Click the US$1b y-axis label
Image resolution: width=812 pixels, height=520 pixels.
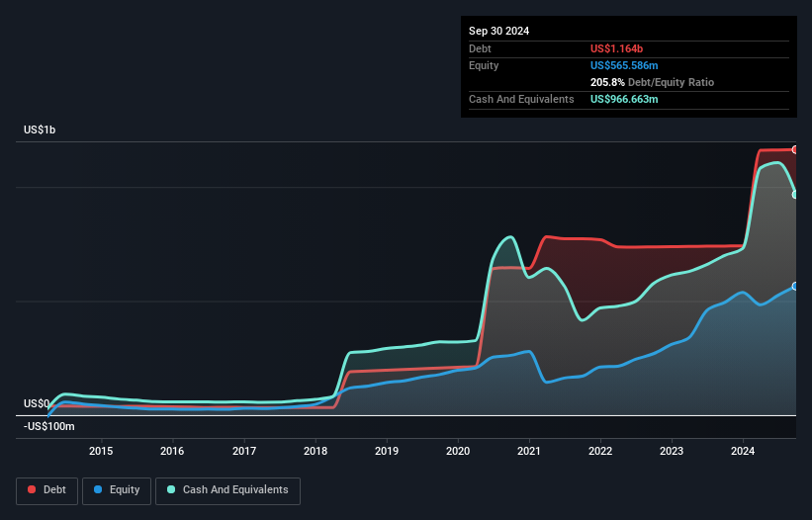coord(40,130)
